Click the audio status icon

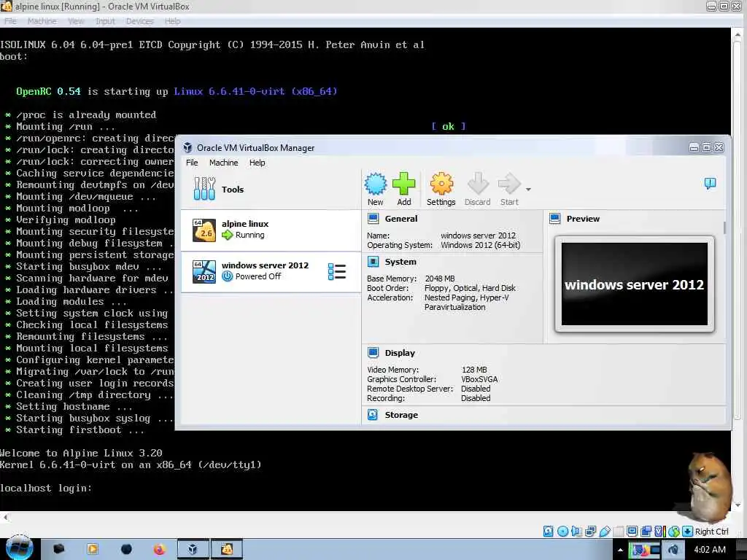[x=576, y=532]
